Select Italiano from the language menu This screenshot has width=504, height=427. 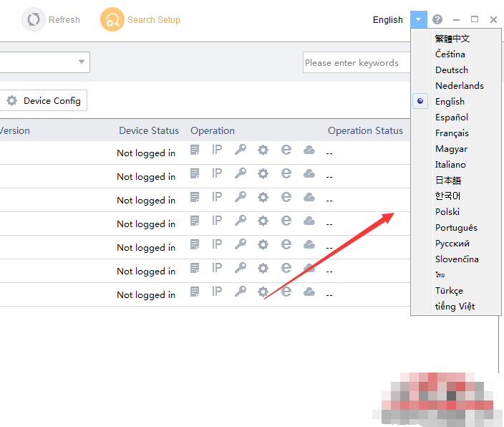point(450,165)
